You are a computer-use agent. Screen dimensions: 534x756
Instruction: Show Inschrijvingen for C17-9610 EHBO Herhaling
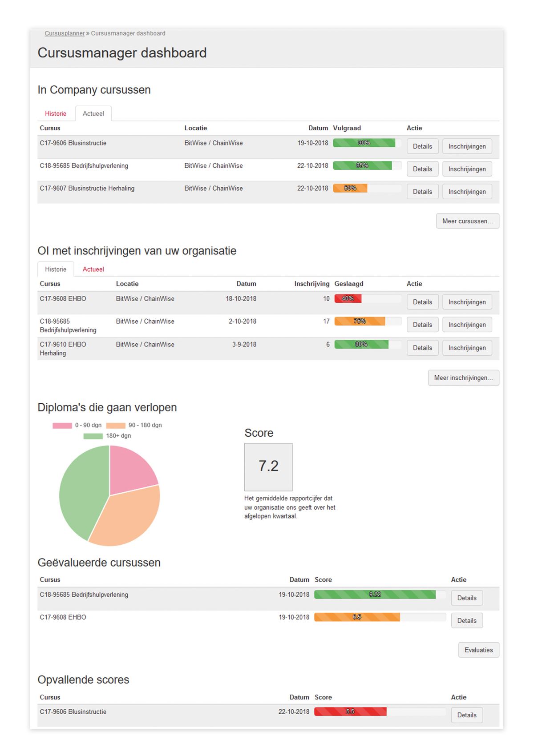[x=467, y=348]
